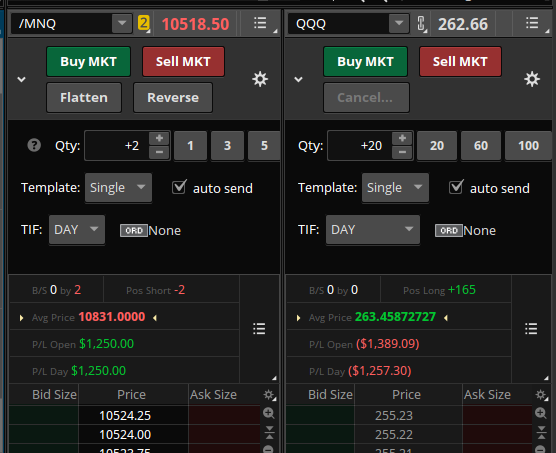556x453 pixels.
Task: Click QQQ ladder price 255.23
Action: click(394, 415)
